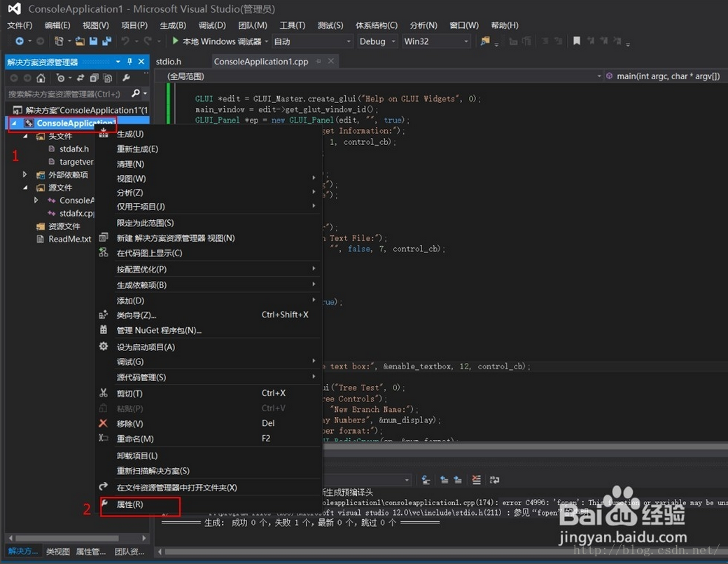Viewport: 728px width, 564px height.
Task: Click the Navigate Backward toolbar icon
Action: point(20,41)
